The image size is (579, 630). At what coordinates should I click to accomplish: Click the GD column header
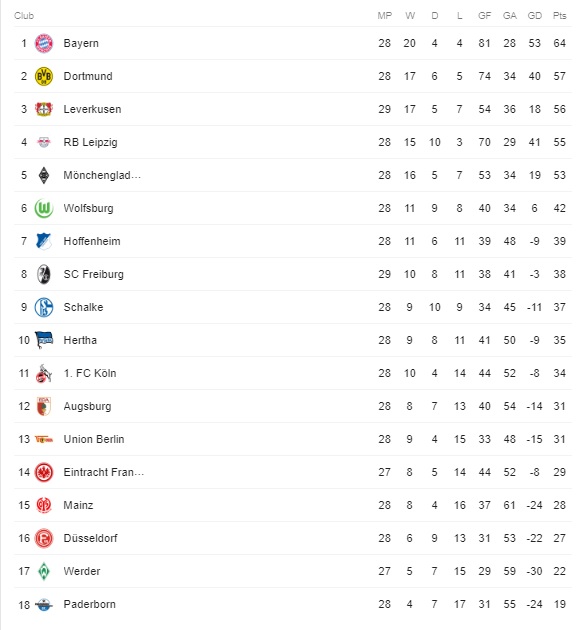coord(534,16)
